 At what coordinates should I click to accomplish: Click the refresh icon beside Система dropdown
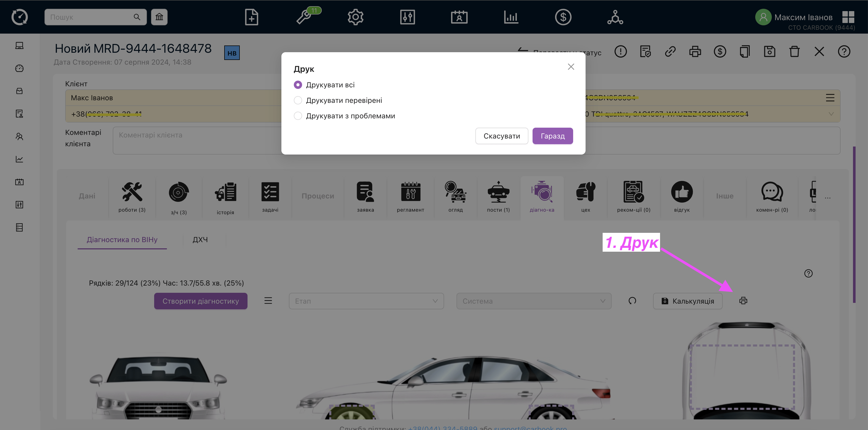(632, 301)
